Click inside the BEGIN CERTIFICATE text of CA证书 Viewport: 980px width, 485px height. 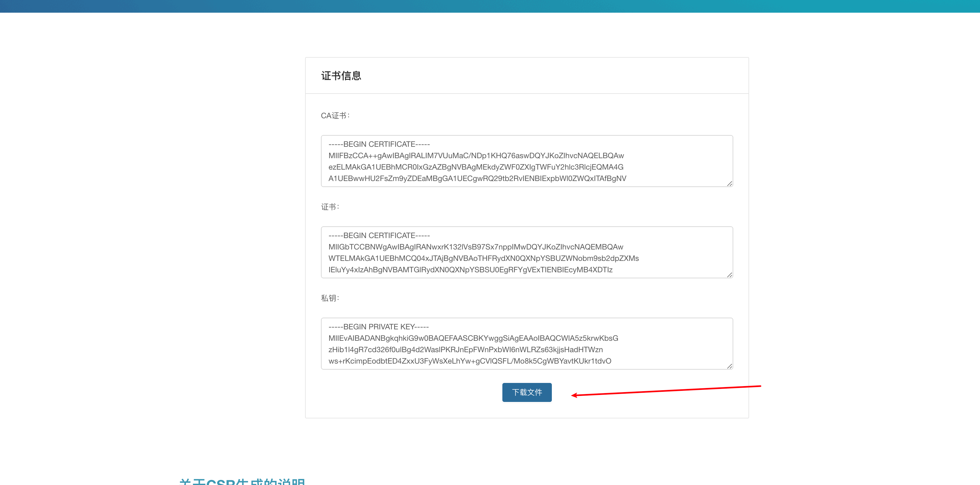[379, 144]
